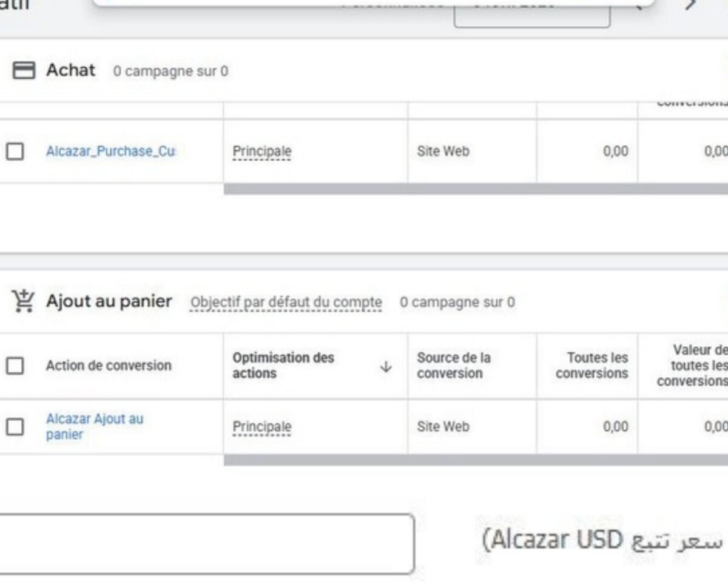This screenshot has width=728, height=582.
Task: Click the credit card icon beside Achat
Action: click(24, 71)
